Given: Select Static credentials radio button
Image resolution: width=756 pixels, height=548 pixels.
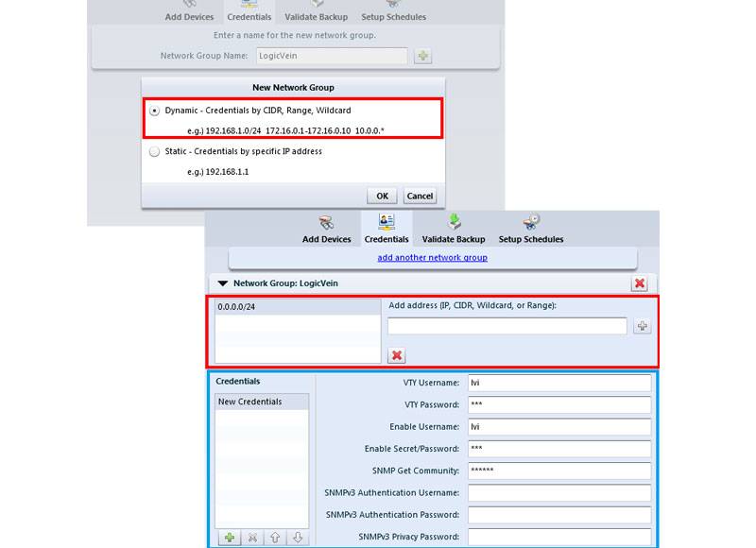Looking at the screenshot, I should coord(155,151).
